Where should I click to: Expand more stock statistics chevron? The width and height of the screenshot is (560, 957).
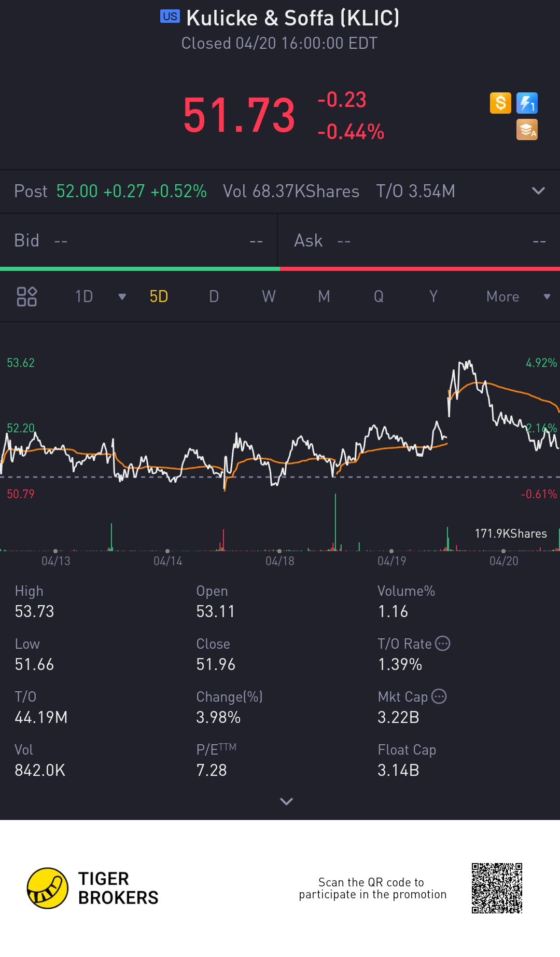[x=286, y=801]
